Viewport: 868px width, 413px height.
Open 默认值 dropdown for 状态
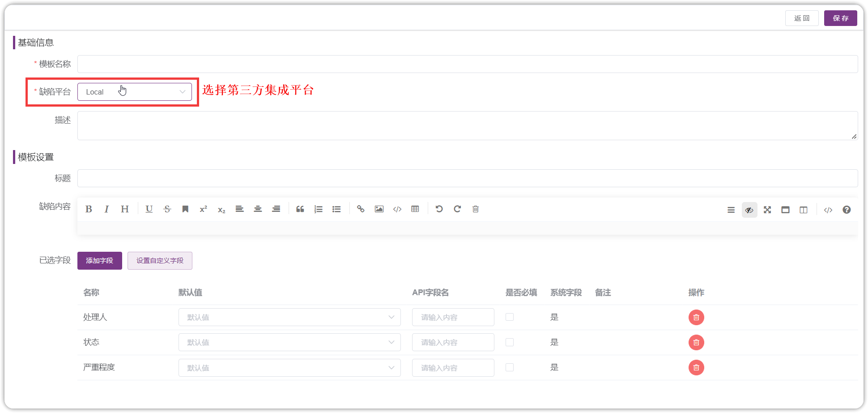(289, 342)
